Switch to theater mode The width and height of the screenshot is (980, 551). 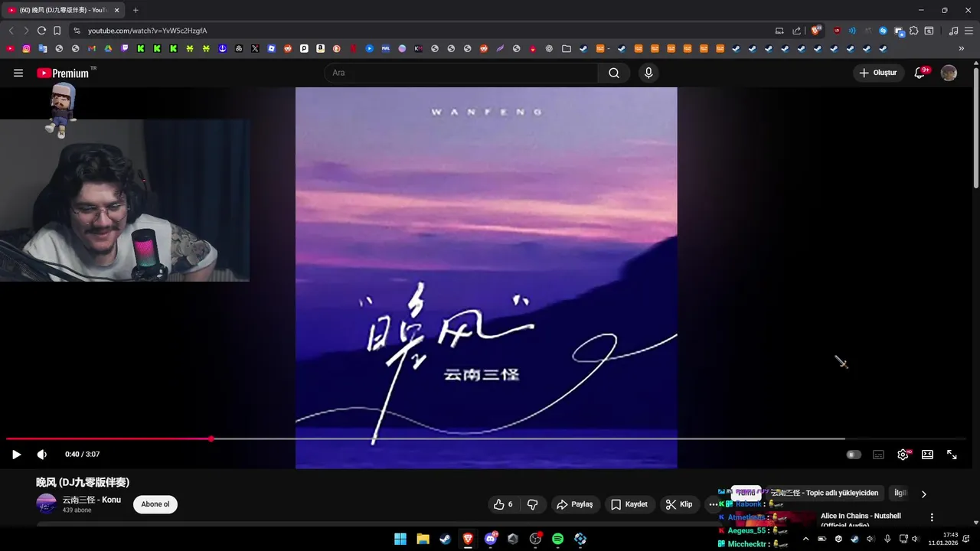point(927,455)
